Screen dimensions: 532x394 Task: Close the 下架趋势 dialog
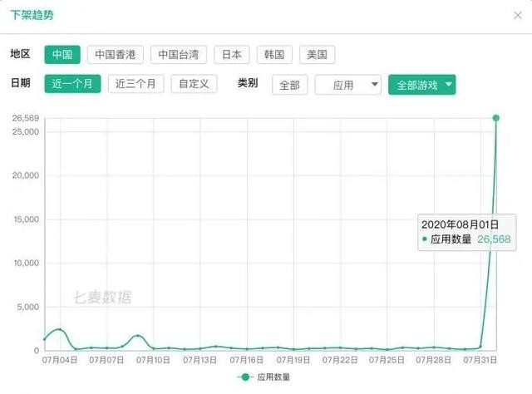click(517, 15)
